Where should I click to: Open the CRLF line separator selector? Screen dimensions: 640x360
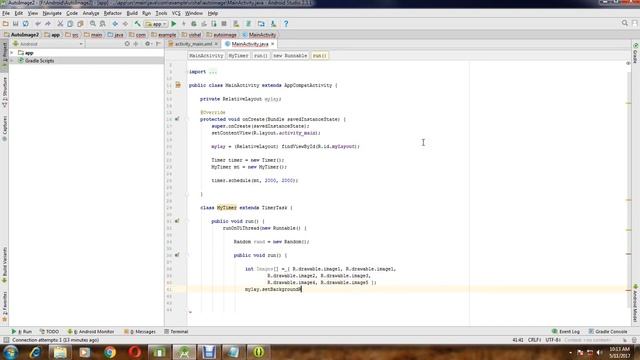click(x=534, y=340)
